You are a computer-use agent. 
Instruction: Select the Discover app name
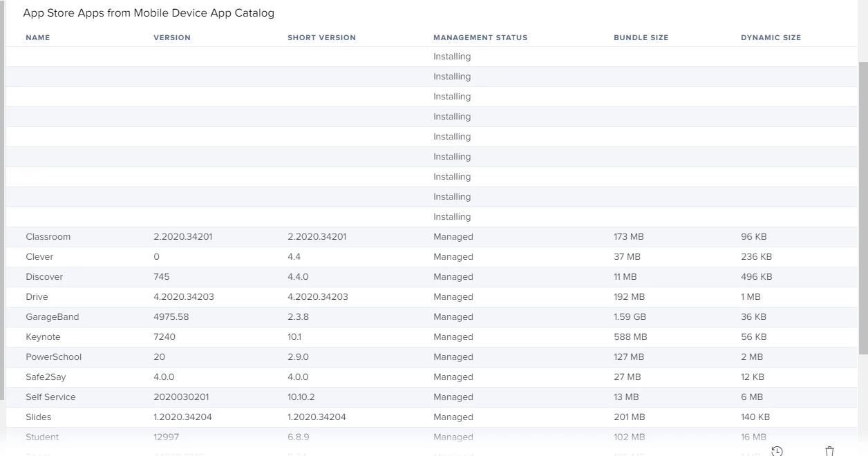(44, 277)
